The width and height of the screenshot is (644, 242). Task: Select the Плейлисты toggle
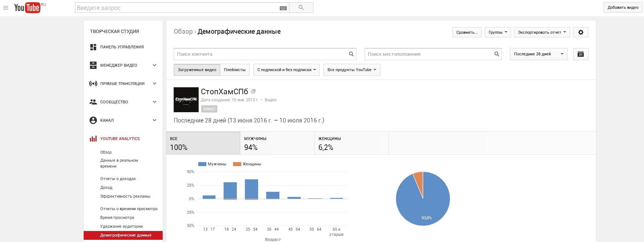click(235, 70)
